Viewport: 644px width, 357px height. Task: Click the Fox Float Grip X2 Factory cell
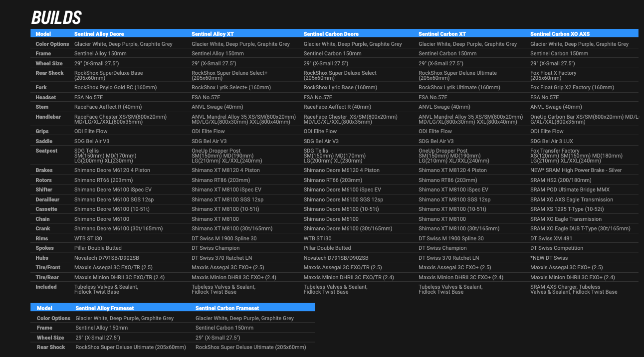point(572,87)
